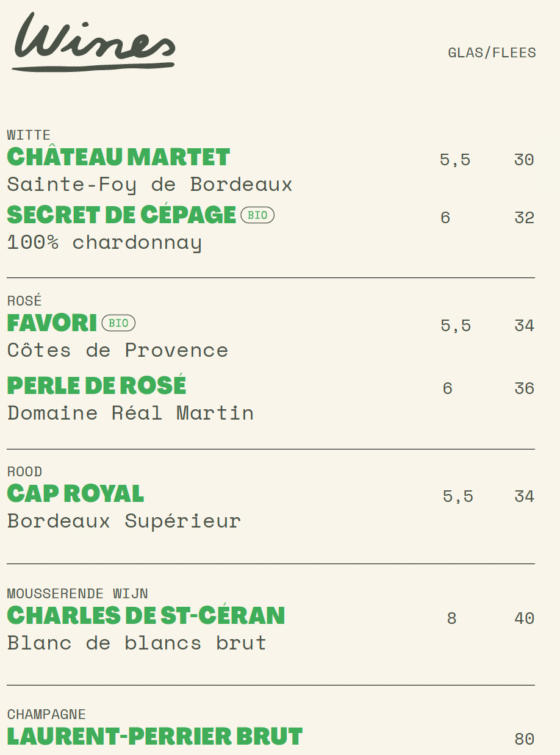The image size is (560, 755).
Task: Click the Witte section label
Action: coord(29,135)
